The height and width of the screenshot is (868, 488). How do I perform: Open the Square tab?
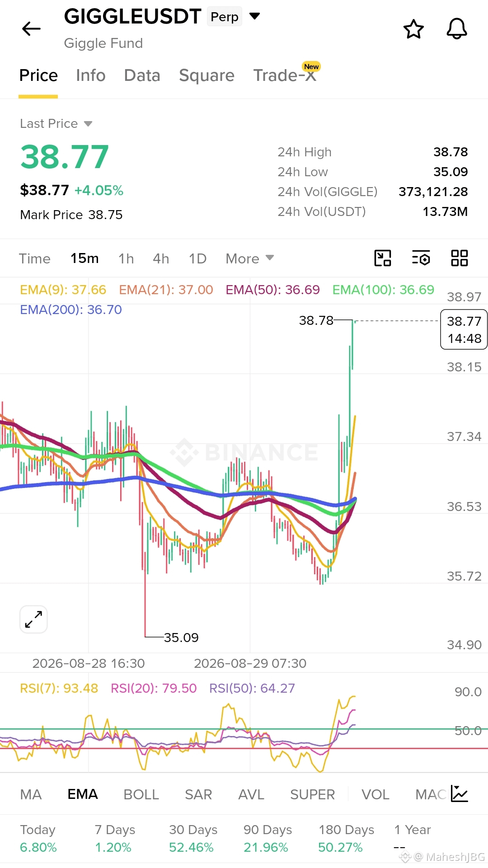(207, 75)
